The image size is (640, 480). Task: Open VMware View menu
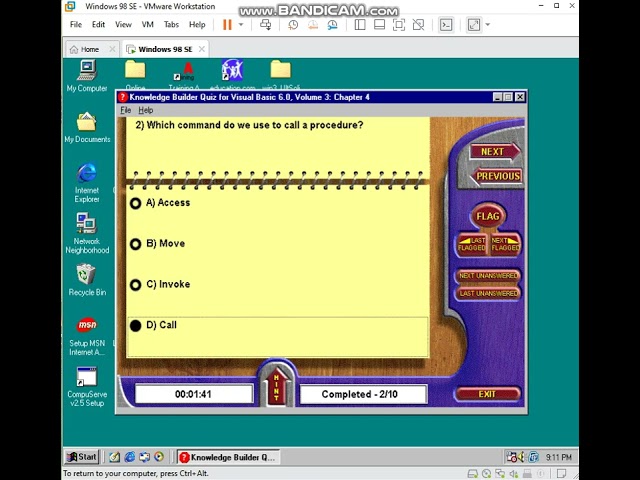pyautogui.click(x=123, y=24)
